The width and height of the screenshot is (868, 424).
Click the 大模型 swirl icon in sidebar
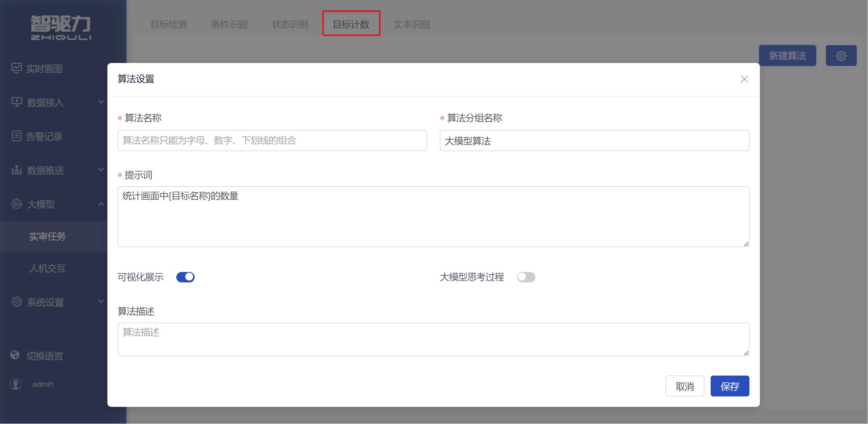click(x=16, y=204)
